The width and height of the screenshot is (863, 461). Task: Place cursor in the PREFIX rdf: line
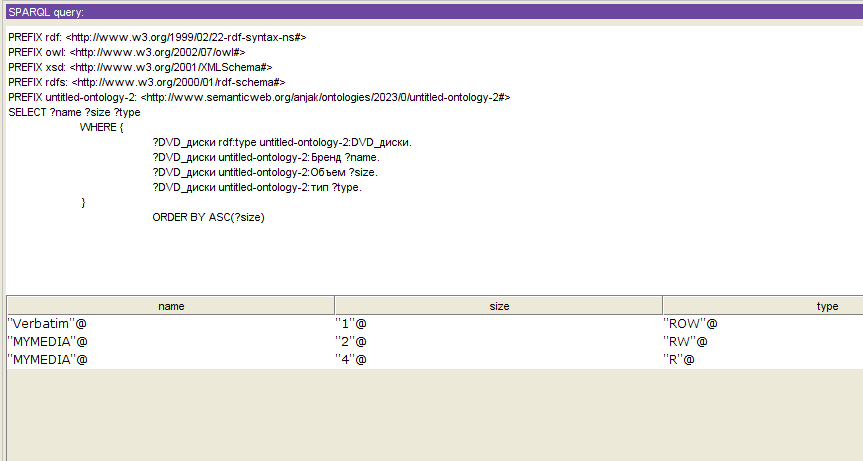157,37
